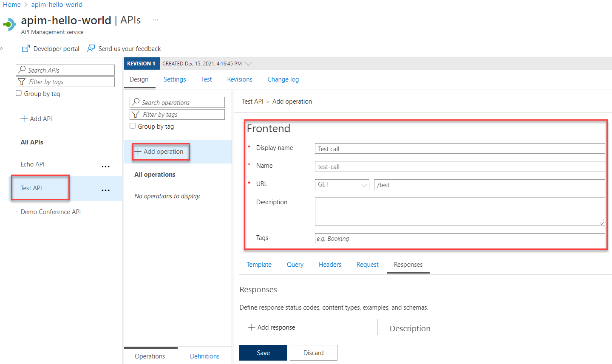Viewport: 612px width, 364px height.
Task: Click the Add API plus icon
Action: pyautogui.click(x=25, y=119)
